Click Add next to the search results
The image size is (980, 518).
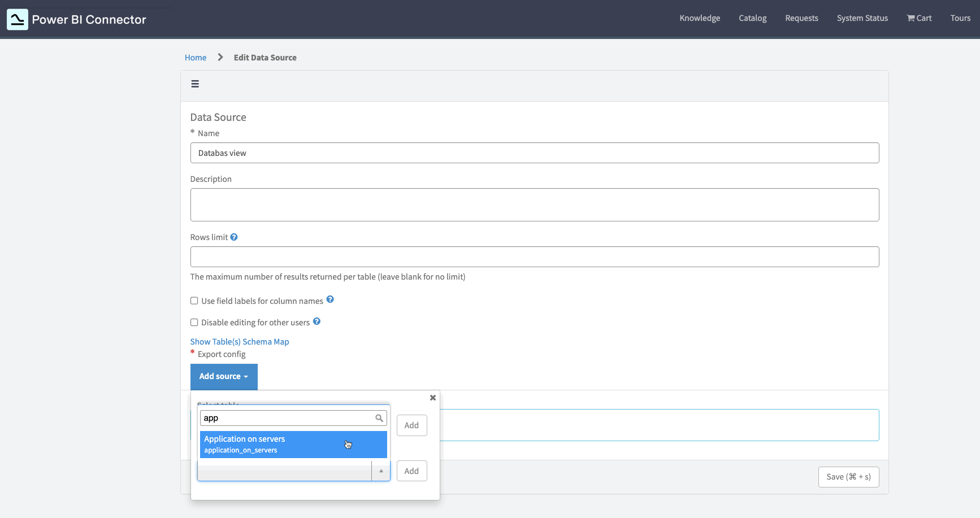[x=411, y=425]
